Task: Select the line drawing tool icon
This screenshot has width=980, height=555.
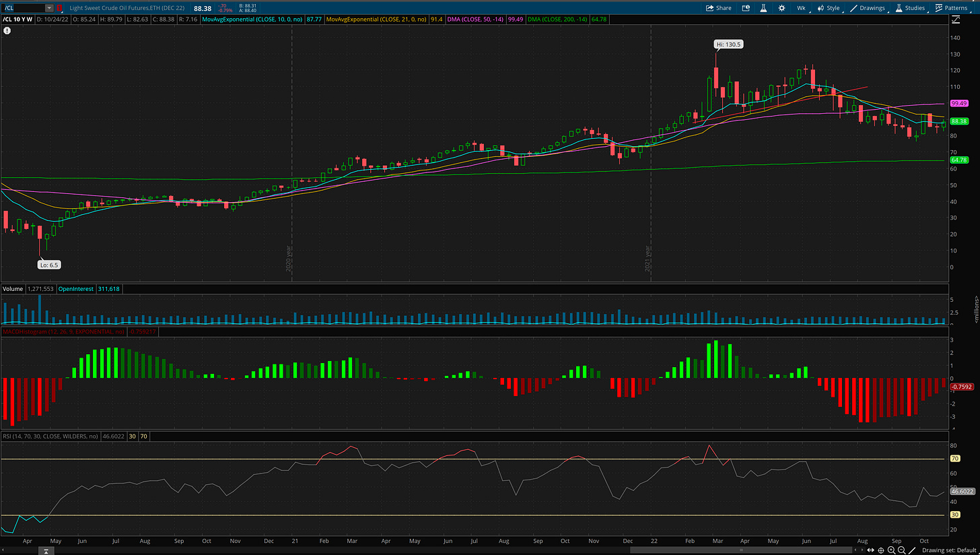Action: click(x=912, y=550)
